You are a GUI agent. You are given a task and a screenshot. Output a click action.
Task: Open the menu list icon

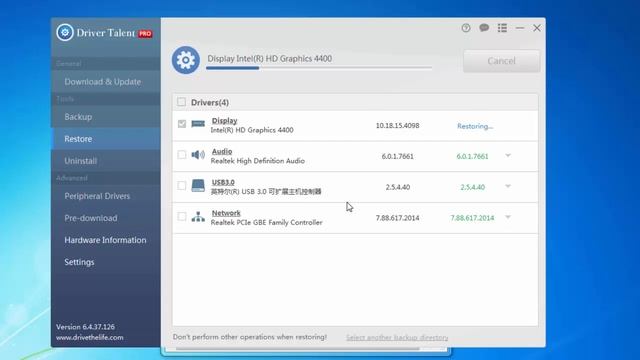point(502,28)
